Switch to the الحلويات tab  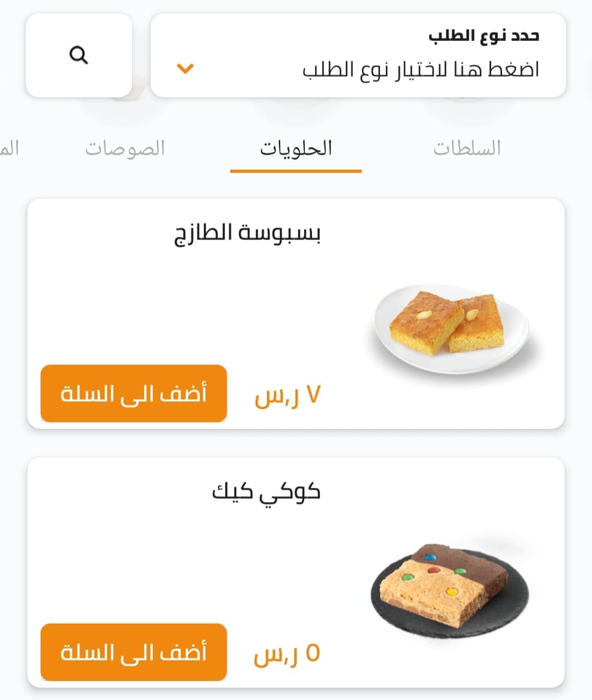pyautogui.click(x=296, y=148)
